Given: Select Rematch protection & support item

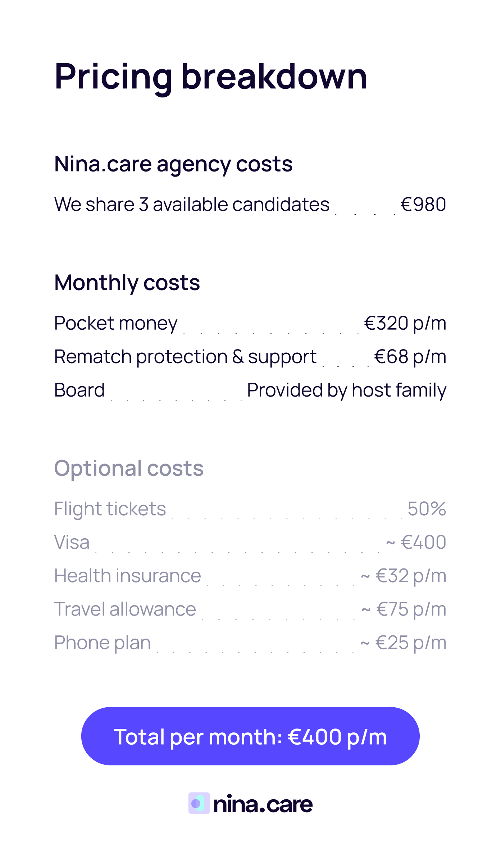Looking at the screenshot, I should point(185,357).
